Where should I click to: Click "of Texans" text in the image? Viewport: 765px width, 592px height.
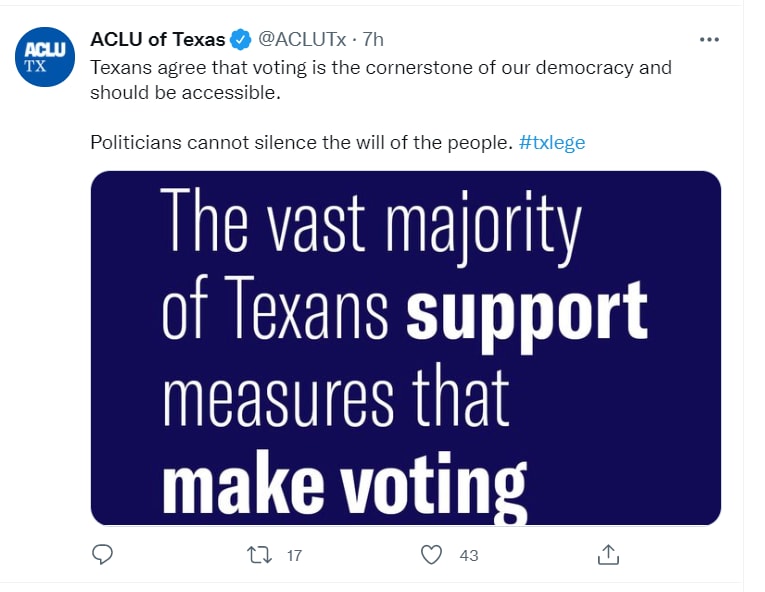point(274,310)
